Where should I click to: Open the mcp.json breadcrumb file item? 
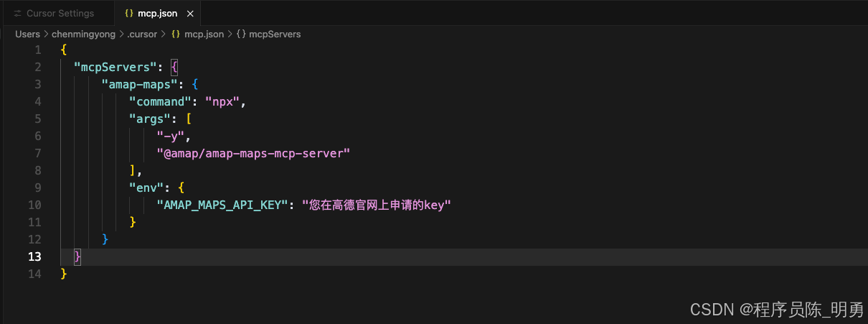[204, 34]
